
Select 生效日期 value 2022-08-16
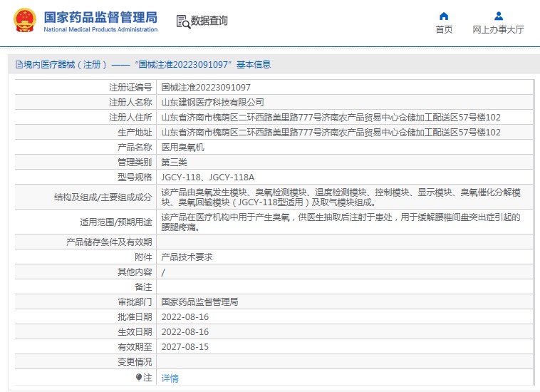point(185,332)
